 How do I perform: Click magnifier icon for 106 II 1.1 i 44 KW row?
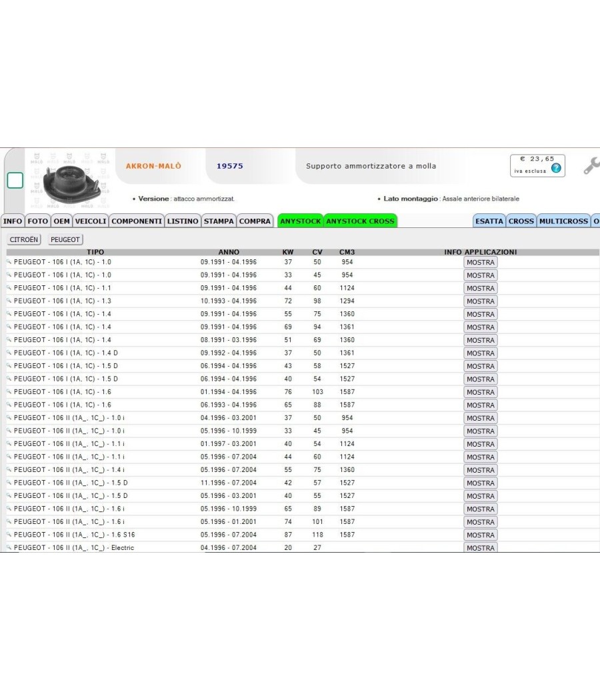[x=9, y=456]
